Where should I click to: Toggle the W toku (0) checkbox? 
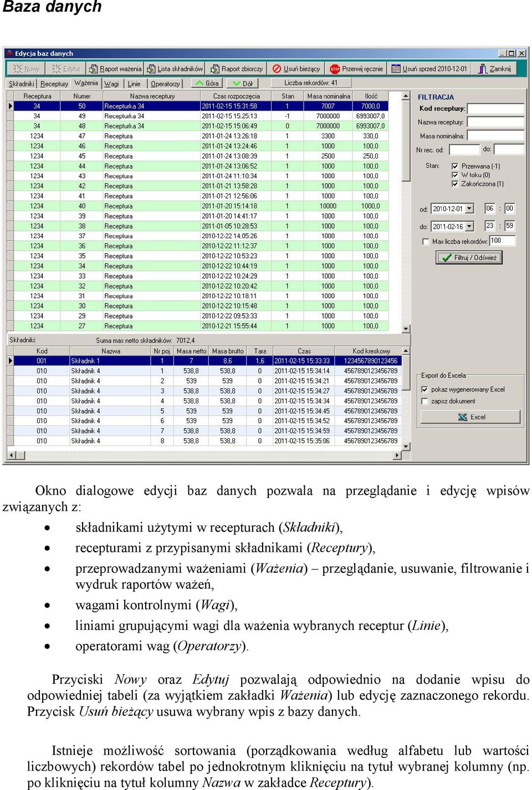455,175
